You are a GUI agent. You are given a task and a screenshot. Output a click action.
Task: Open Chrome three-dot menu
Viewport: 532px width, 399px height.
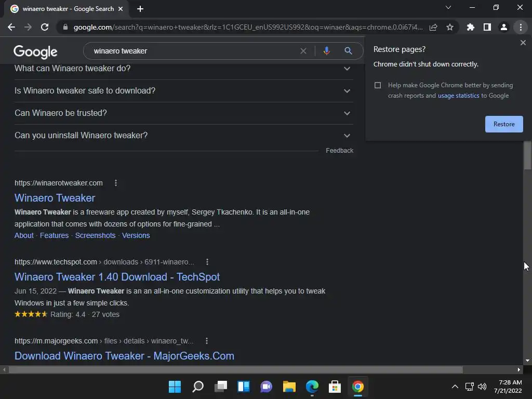(x=521, y=27)
